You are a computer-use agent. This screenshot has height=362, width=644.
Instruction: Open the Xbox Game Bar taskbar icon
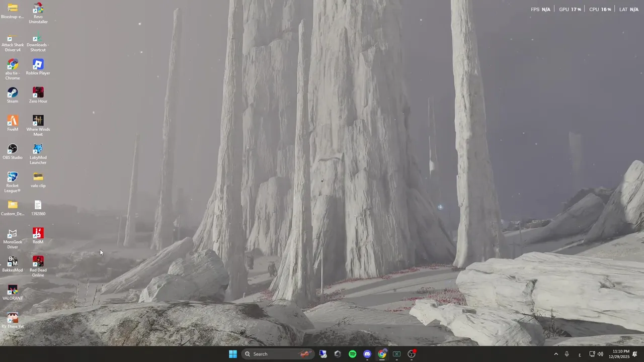coord(396,354)
